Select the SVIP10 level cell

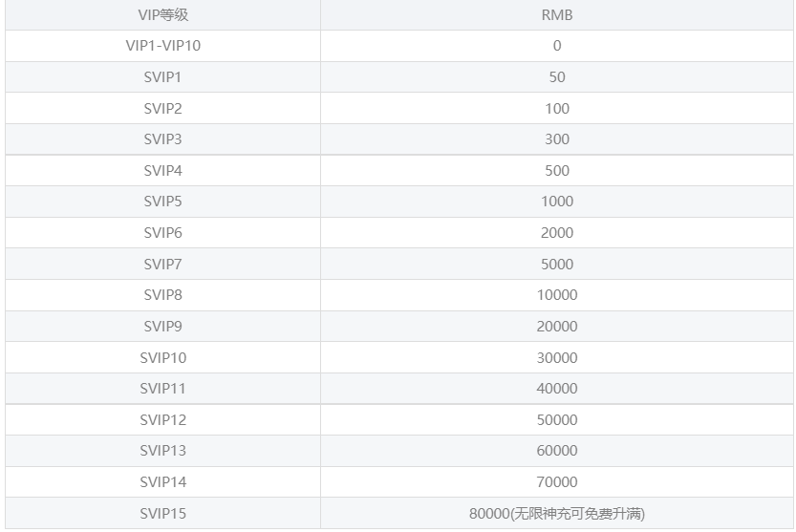pyautogui.click(x=162, y=358)
